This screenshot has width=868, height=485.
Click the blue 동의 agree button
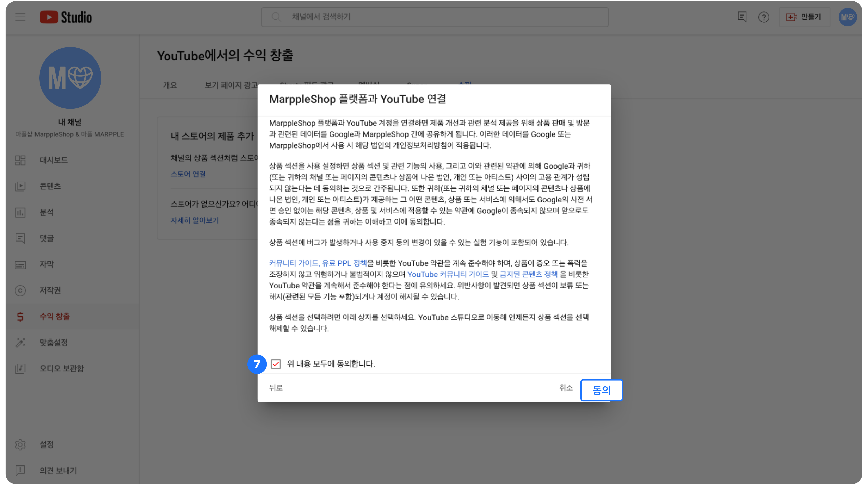click(601, 390)
